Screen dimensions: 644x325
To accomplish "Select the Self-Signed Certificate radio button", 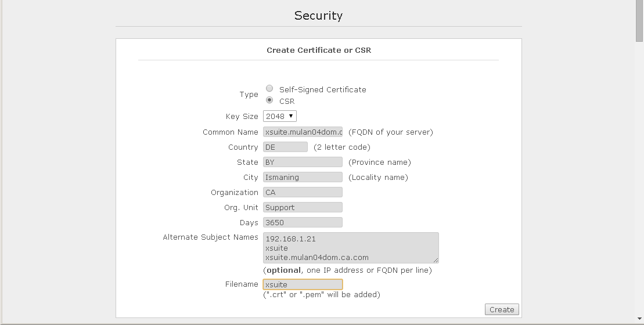I will point(269,89).
